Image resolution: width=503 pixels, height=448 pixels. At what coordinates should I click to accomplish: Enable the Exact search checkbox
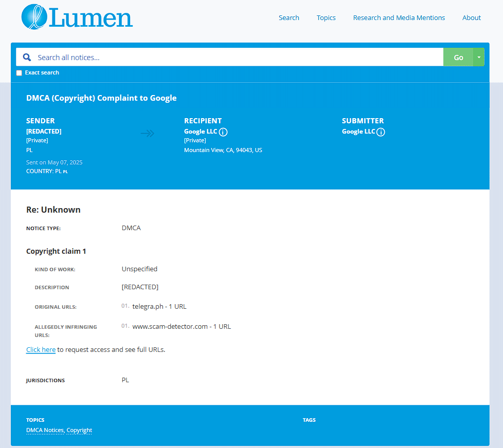pos(19,73)
